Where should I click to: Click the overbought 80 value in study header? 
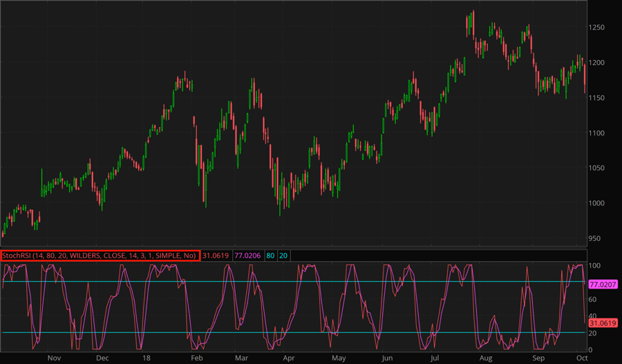(x=270, y=256)
